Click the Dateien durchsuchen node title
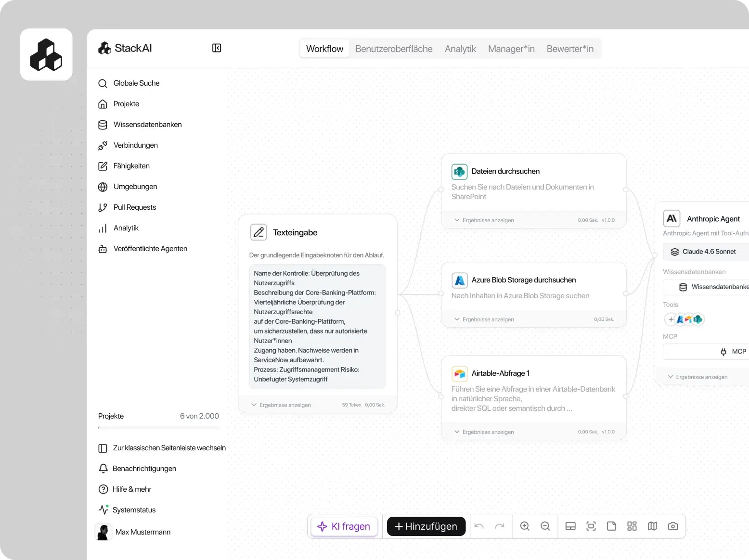The width and height of the screenshot is (749, 560). pos(505,172)
